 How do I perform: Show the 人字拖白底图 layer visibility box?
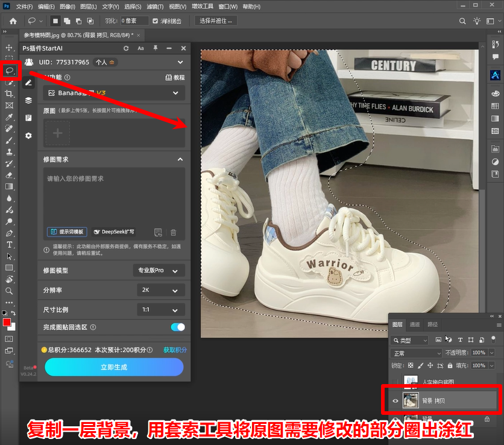point(395,382)
